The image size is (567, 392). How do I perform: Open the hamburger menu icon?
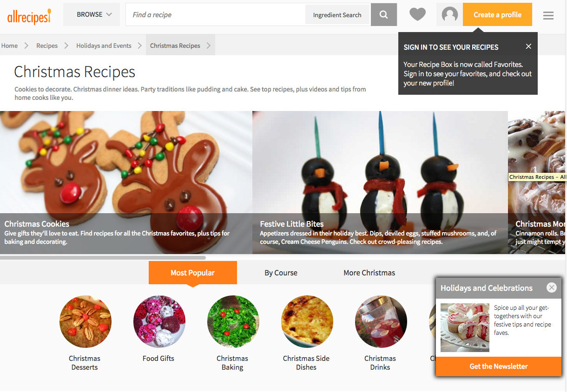[548, 15]
